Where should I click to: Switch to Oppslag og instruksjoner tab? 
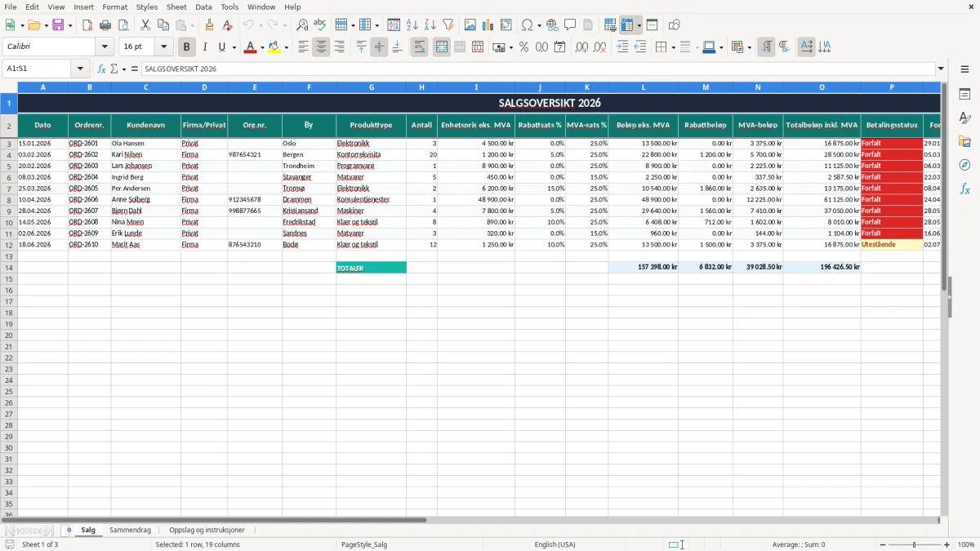pyautogui.click(x=207, y=530)
